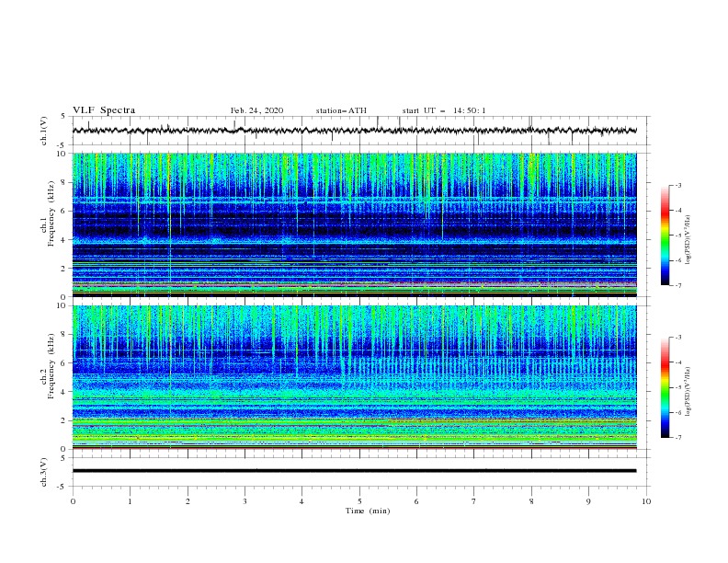Viewport: 728px width, 563px height.
Task: Click the '-3' value on ch.1 colorbar
Action: [x=677, y=185]
